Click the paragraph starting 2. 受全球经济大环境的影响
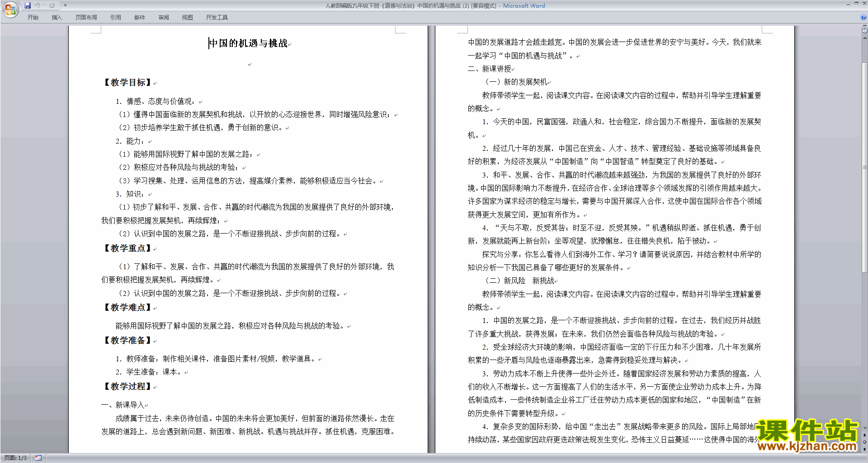This screenshot has height=463, width=868. pos(614,354)
